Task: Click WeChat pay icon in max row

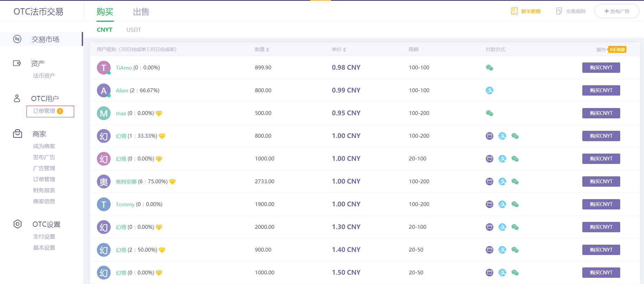Action: 490,113
